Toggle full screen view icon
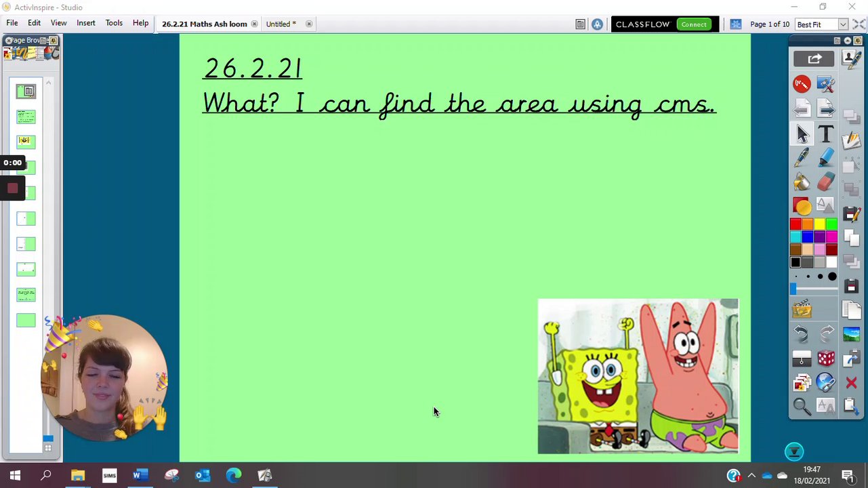 pyautogui.click(x=859, y=24)
